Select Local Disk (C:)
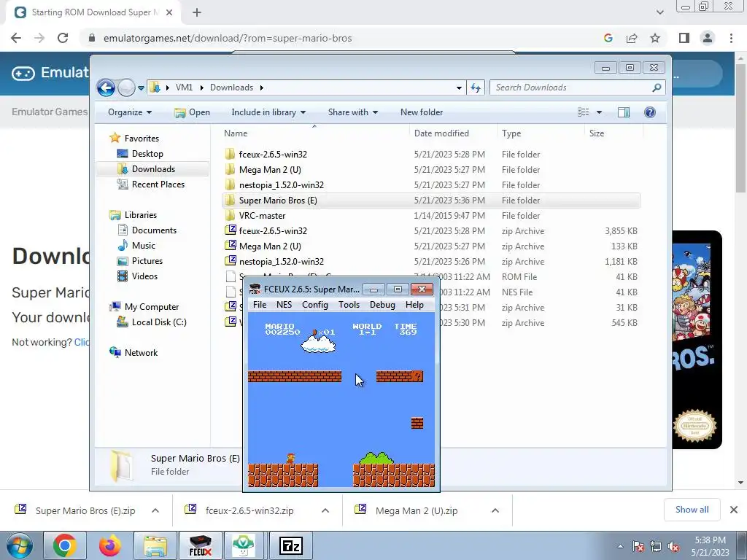 pyautogui.click(x=158, y=322)
